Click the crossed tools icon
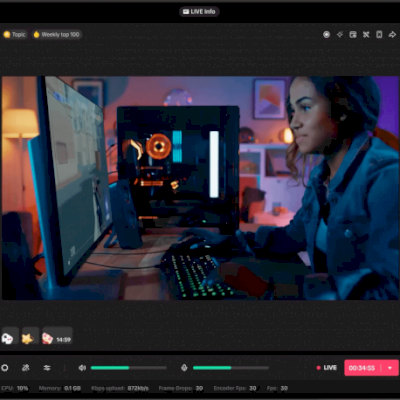 click(x=366, y=35)
